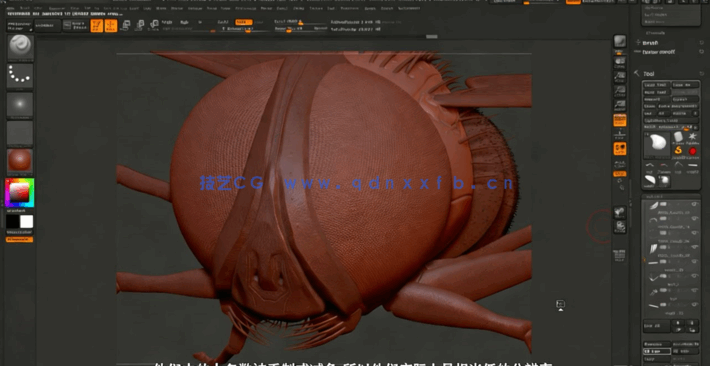Select the red sphere tool thumbnail
Image resolution: width=710 pixels, height=366 pixels.
coord(692,151)
